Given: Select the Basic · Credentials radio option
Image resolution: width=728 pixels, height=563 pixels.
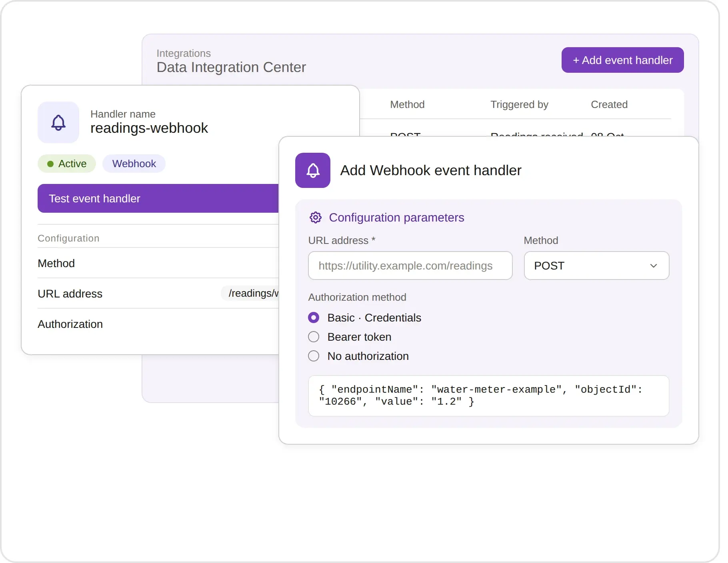Looking at the screenshot, I should (314, 317).
